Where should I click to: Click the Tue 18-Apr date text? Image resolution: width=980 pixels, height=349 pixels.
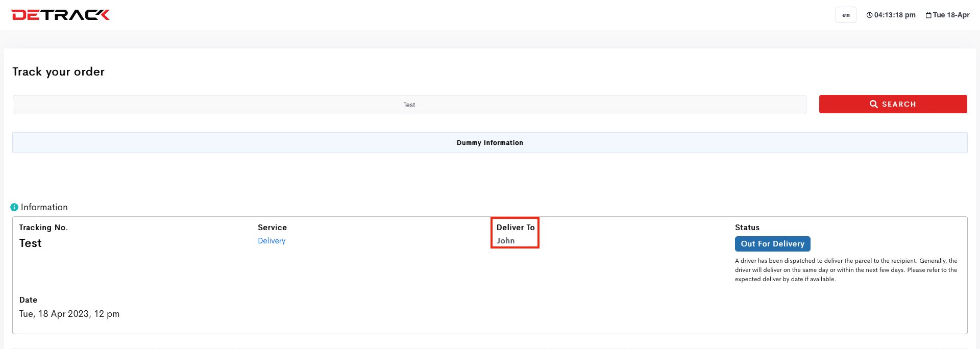click(951, 15)
